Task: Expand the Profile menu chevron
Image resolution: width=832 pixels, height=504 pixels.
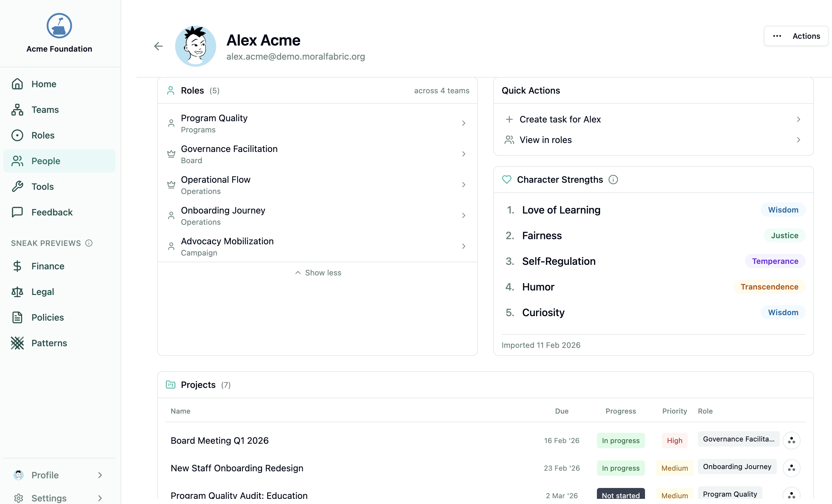Action: 100,475
